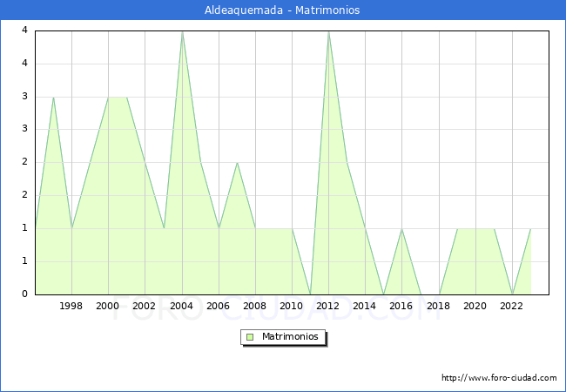Viewport: 566px width, 392px height.
Task: Select the 2022 x-axis label
Action: tap(511, 306)
